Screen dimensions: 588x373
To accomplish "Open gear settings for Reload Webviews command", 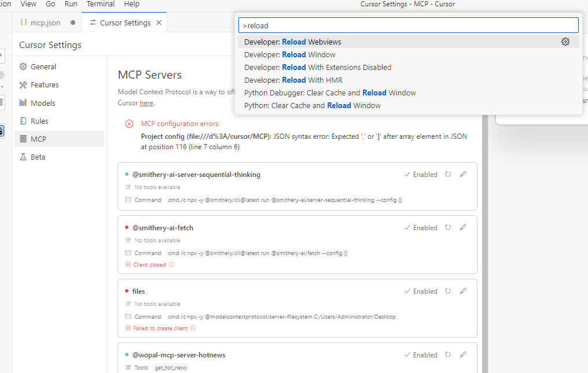I will click(565, 42).
